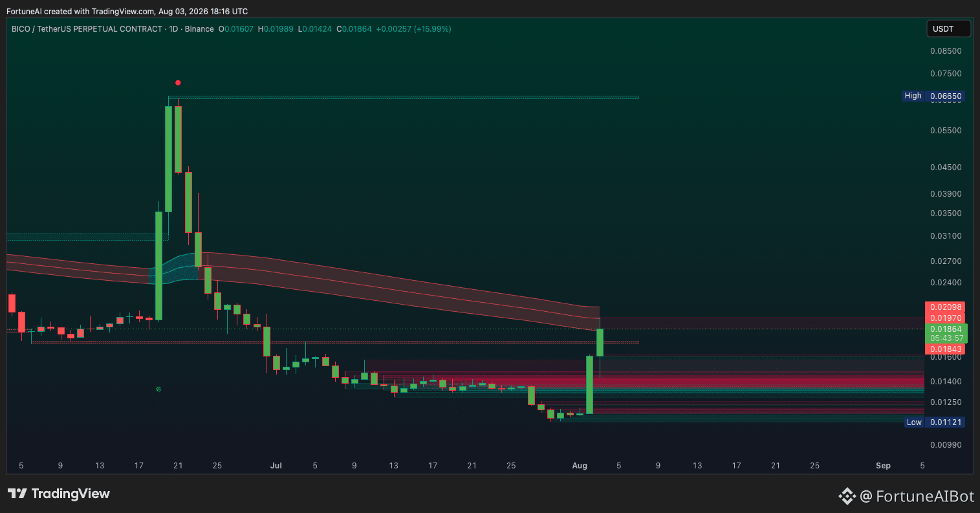The width and height of the screenshot is (980, 513).
Task: Click the 05:43:57 candle countdown
Action: (946, 338)
